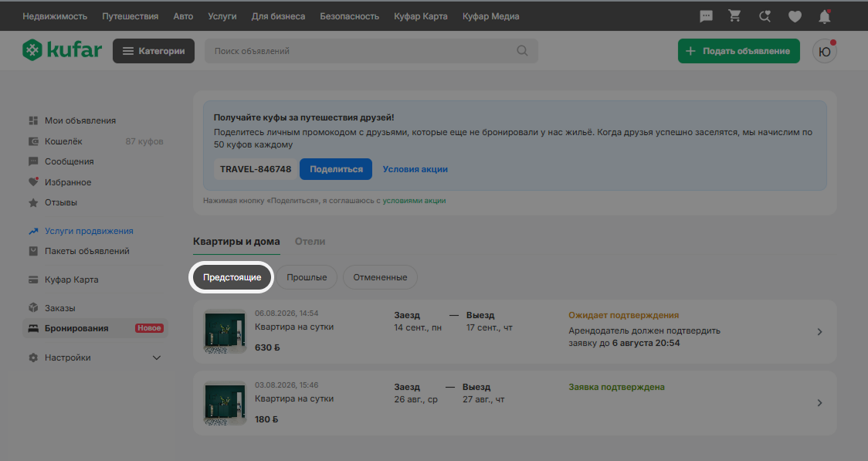
Task: Click the promo code TRAVEL-846748
Action: [256, 169]
